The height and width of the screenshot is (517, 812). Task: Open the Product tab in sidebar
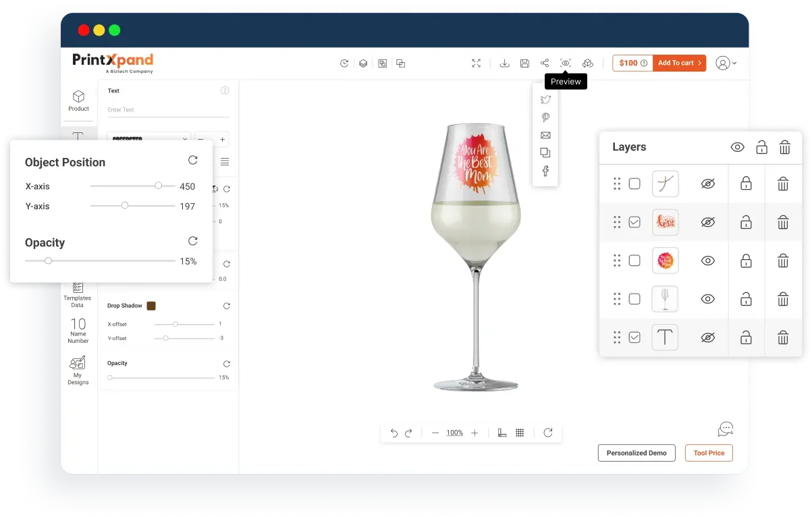tap(78, 101)
